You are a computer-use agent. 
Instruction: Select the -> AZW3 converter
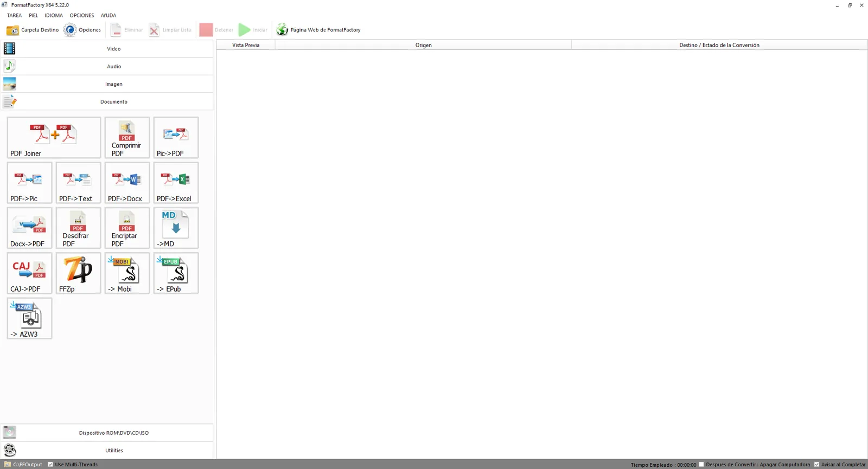tap(29, 318)
